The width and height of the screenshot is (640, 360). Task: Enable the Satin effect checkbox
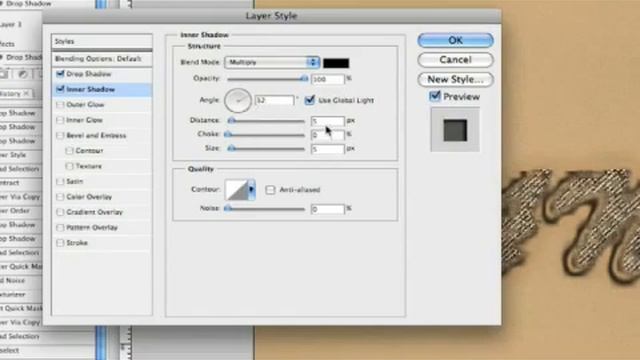[60, 181]
